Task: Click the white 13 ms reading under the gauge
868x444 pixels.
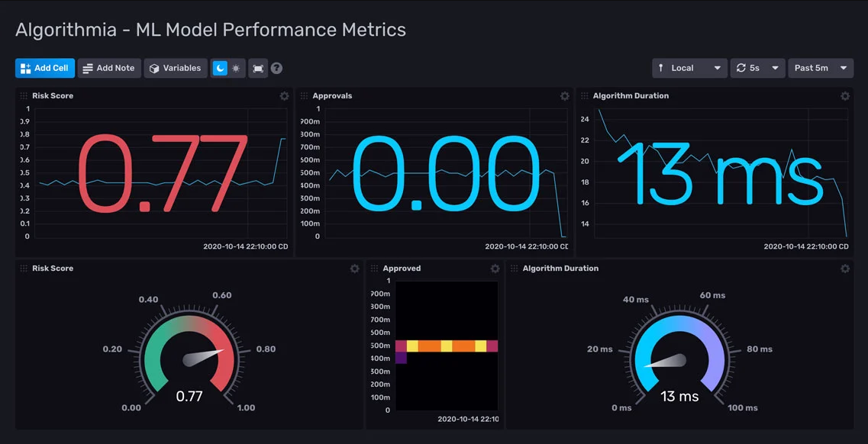Action: click(679, 396)
